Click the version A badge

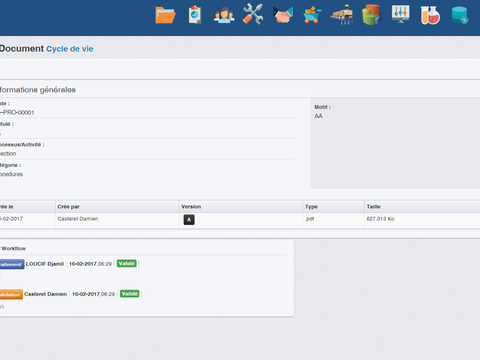point(189,220)
